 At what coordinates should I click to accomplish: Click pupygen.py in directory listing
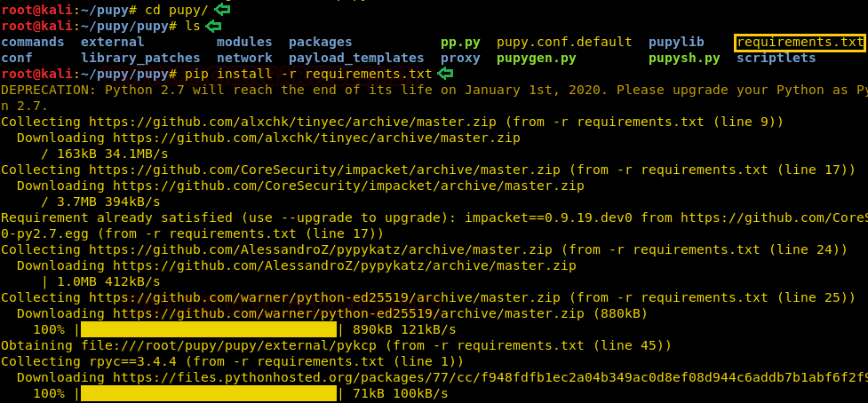tap(536, 58)
